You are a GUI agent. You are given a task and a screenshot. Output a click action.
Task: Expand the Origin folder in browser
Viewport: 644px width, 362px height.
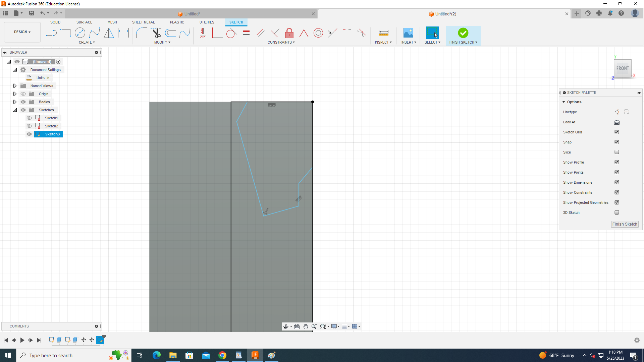point(15,93)
